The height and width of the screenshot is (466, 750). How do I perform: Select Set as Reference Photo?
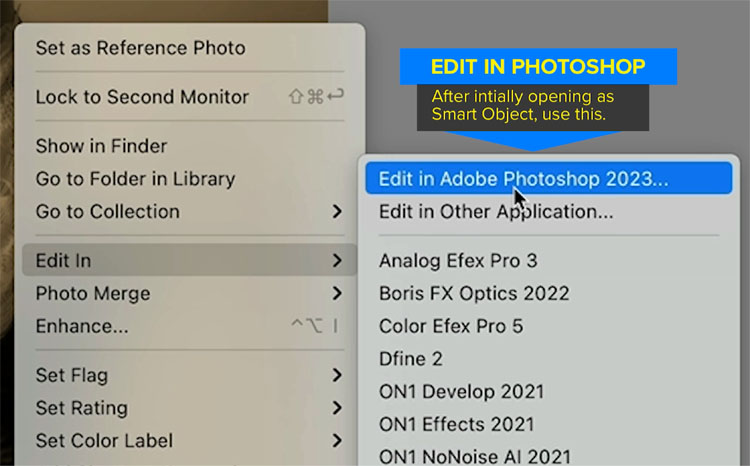(x=189, y=48)
